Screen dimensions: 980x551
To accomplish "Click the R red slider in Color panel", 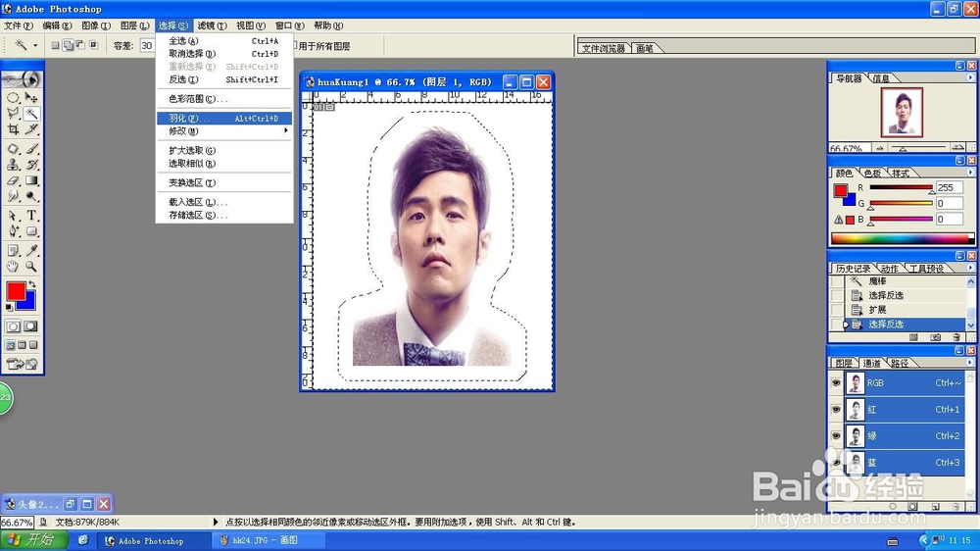I will [901, 187].
